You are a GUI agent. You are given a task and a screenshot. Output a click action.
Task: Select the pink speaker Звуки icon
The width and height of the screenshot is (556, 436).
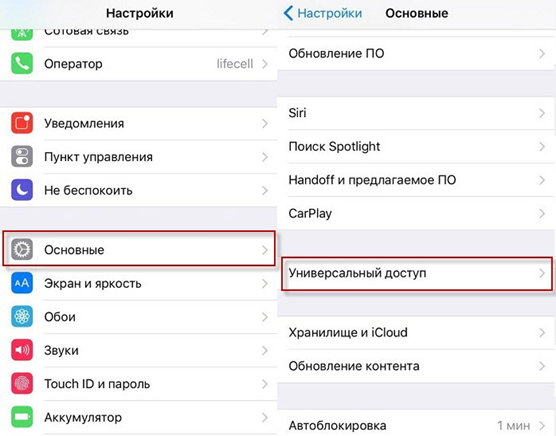[22, 350]
